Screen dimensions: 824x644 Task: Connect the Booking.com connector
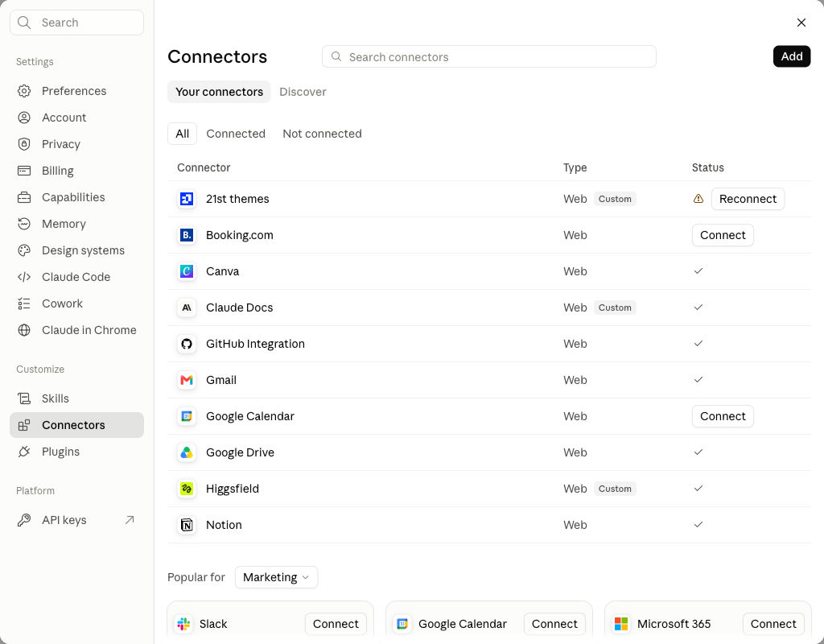pyautogui.click(x=723, y=235)
